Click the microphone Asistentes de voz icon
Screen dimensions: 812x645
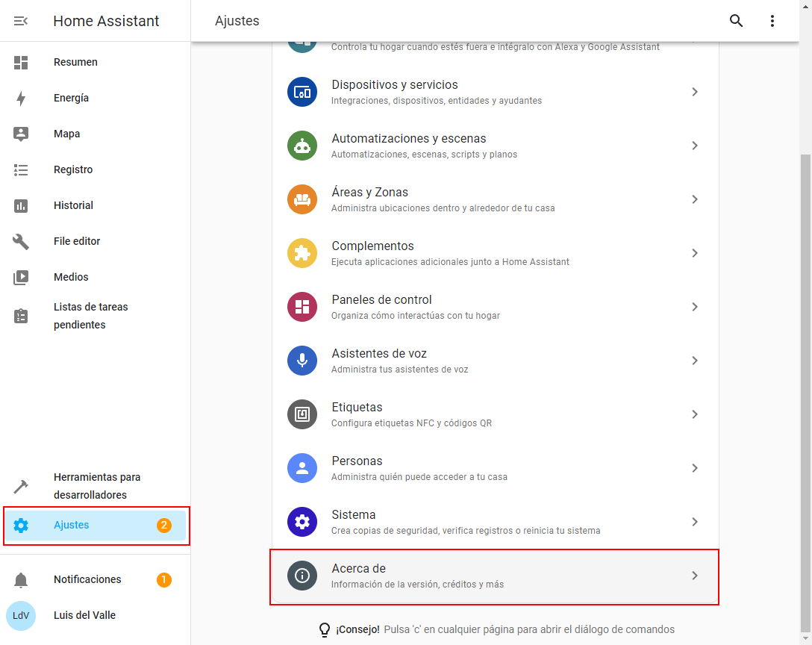pos(302,361)
